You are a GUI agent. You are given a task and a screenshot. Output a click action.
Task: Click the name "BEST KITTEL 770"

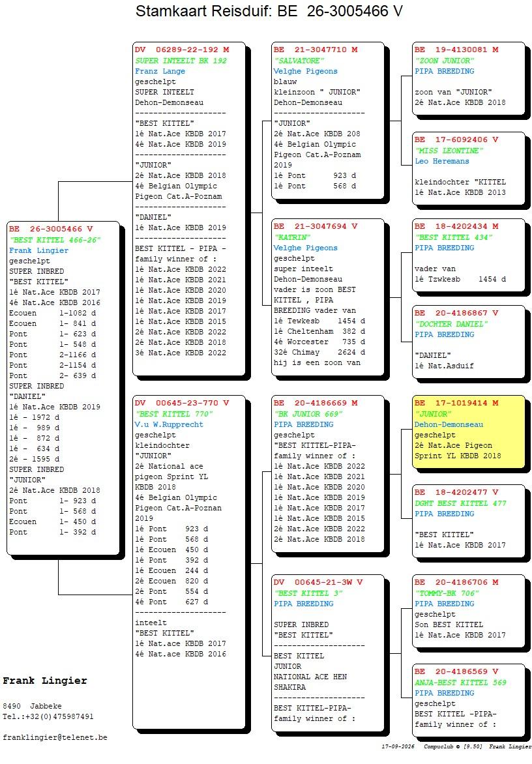click(175, 414)
